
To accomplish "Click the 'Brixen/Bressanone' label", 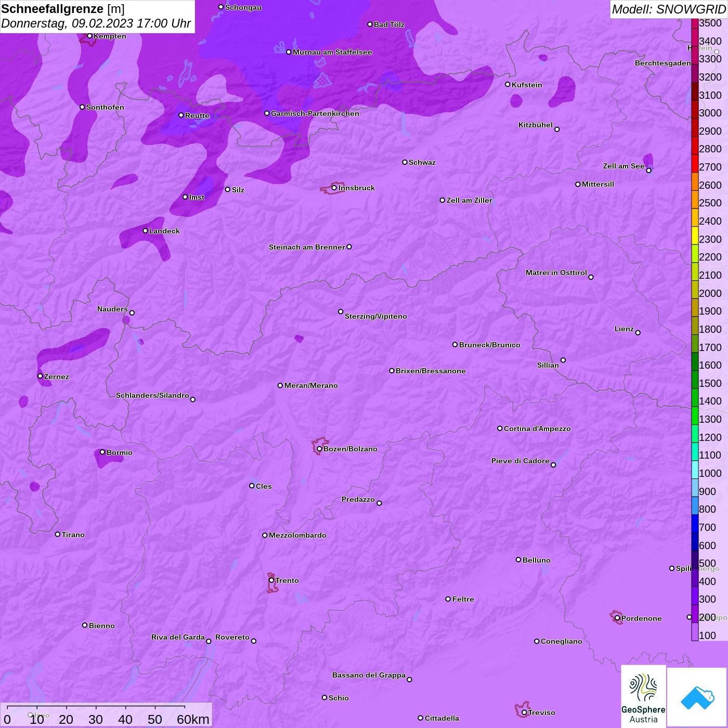I will [431, 371].
